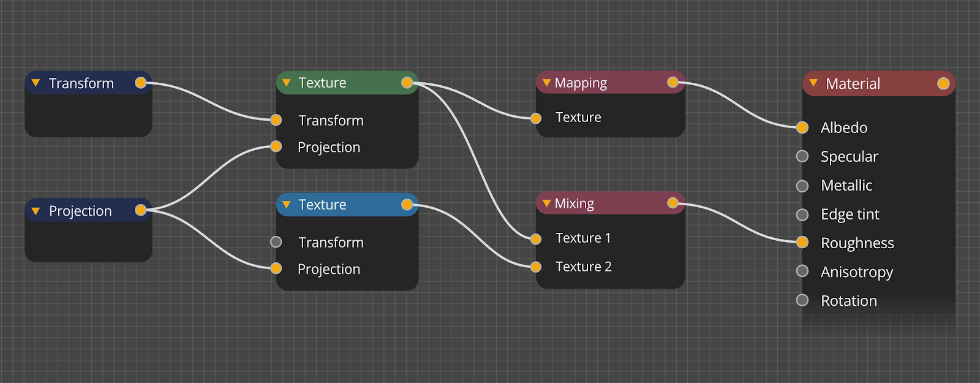Collapse the green Texture node triangle
980x383 pixels.
pyautogui.click(x=286, y=83)
